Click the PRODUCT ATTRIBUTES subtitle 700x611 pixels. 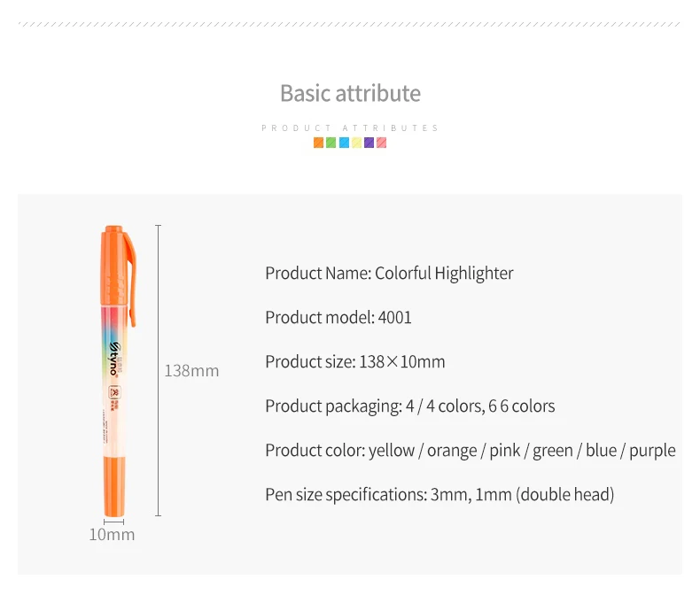(x=350, y=128)
